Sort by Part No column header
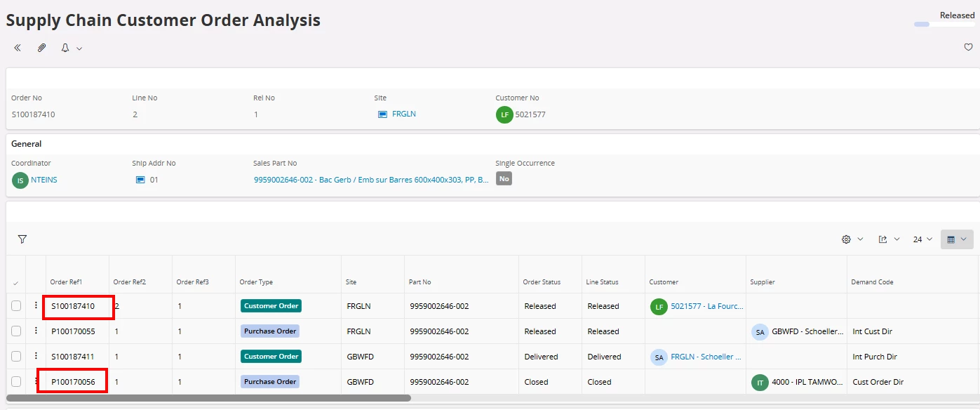Image resolution: width=980 pixels, height=410 pixels. [x=419, y=282]
